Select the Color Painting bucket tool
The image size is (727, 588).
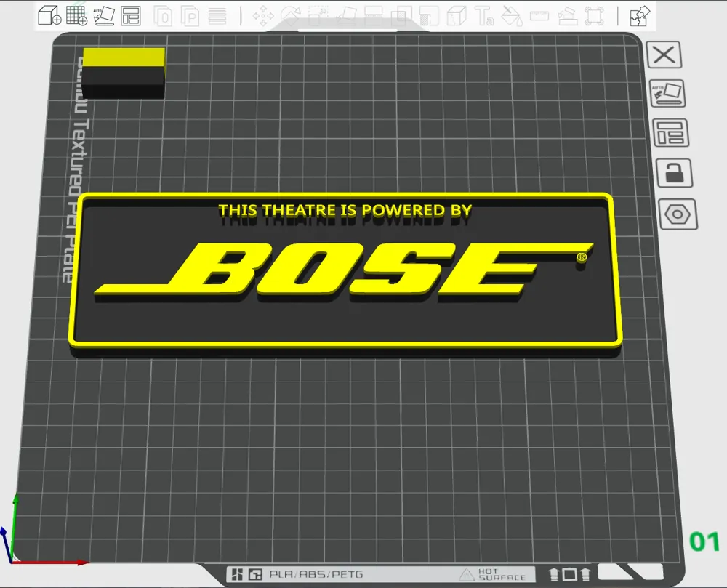pos(512,16)
